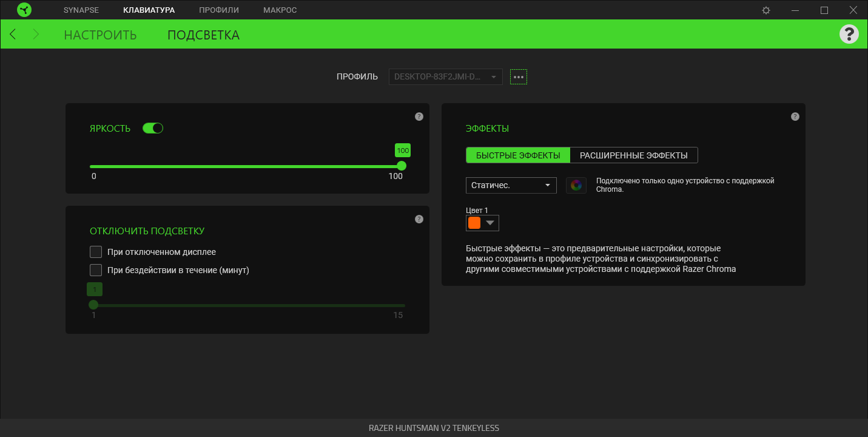868x437 pixels.
Task: Open the ПРОФИЛИ tab
Action: point(219,10)
